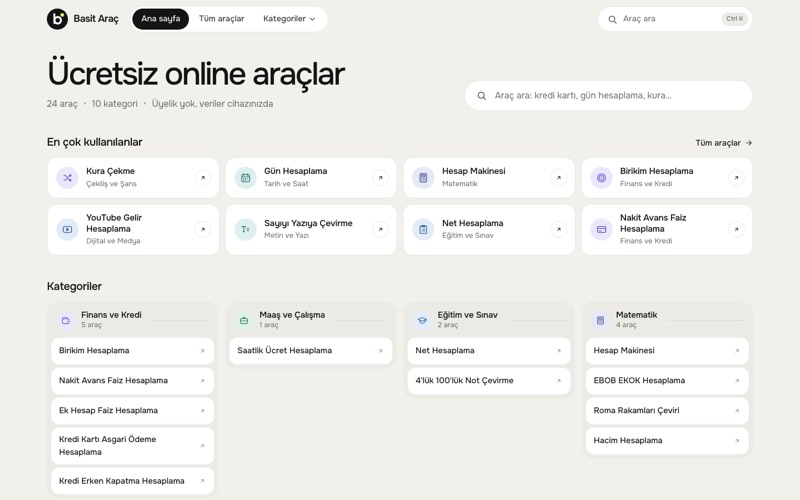The image size is (800, 500).
Task: Click the Maaş ve Çalışma briefcase icon
Action: pyautogui.click(x=244, y=320)
